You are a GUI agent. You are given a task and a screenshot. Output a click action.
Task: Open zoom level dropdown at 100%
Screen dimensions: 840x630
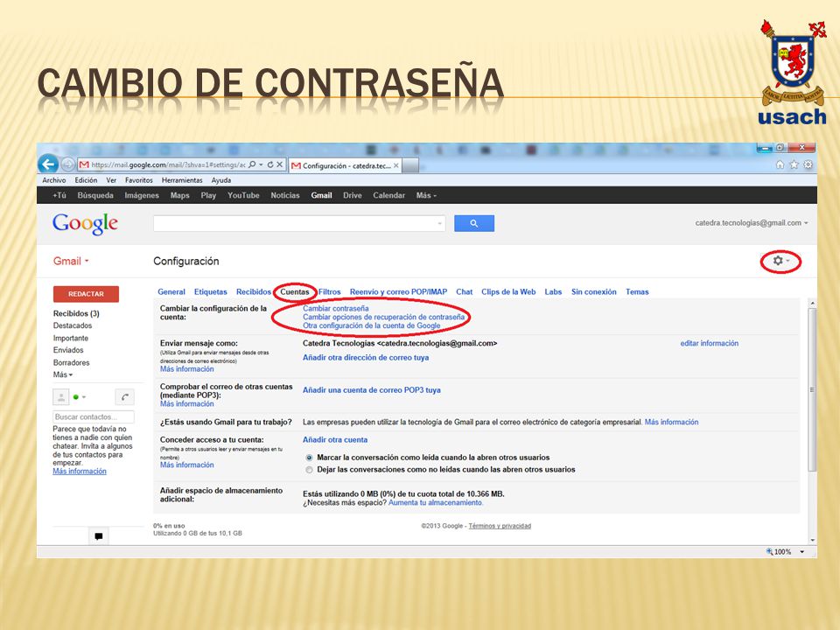pos(802,551)
